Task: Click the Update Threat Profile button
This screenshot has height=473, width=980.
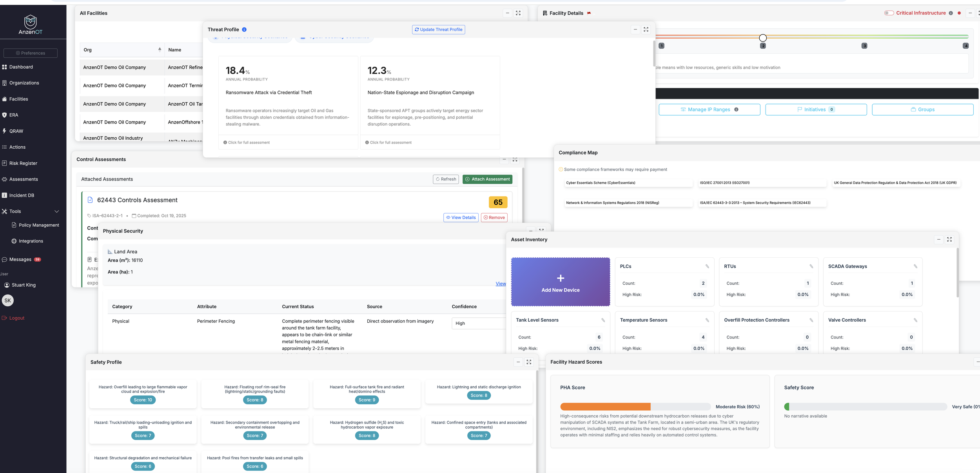Action: (x=438, y=29)
